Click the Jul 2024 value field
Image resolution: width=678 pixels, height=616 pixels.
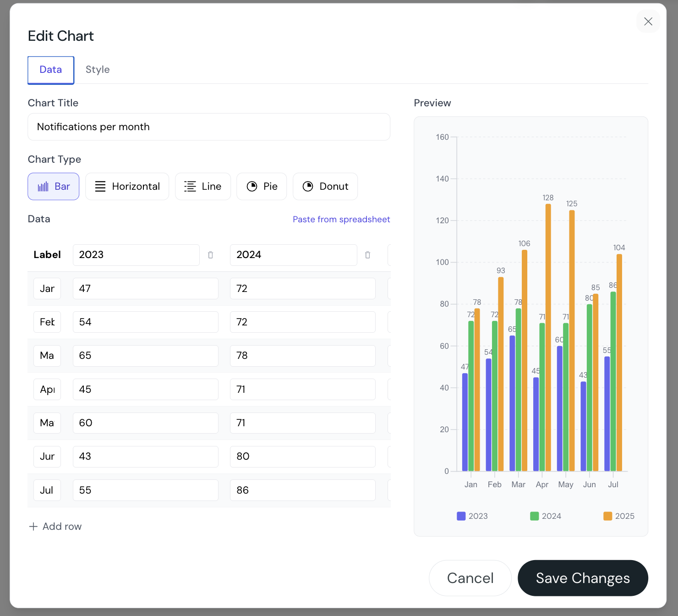(x=302, y=490)
